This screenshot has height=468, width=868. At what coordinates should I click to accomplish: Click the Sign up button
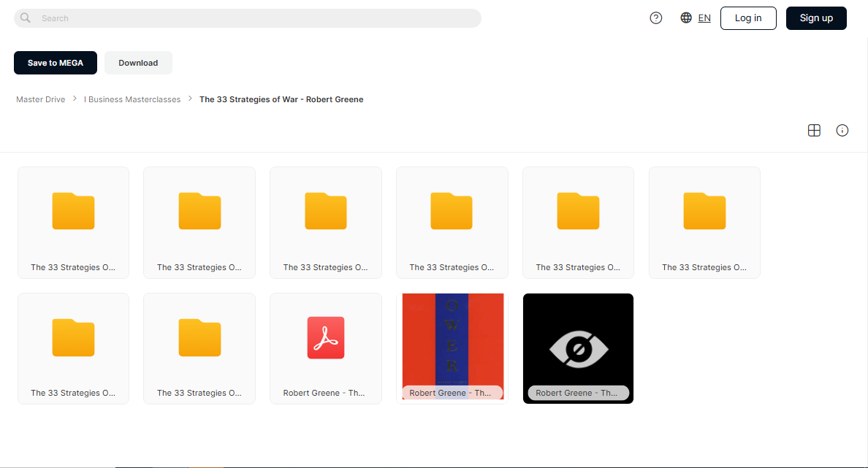817,18
